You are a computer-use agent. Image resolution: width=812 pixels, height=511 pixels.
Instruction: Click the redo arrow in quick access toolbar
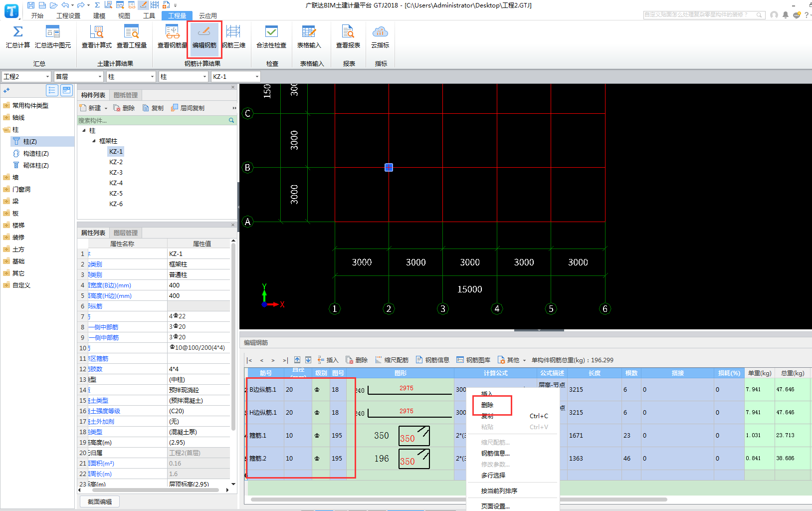[81, 5]
